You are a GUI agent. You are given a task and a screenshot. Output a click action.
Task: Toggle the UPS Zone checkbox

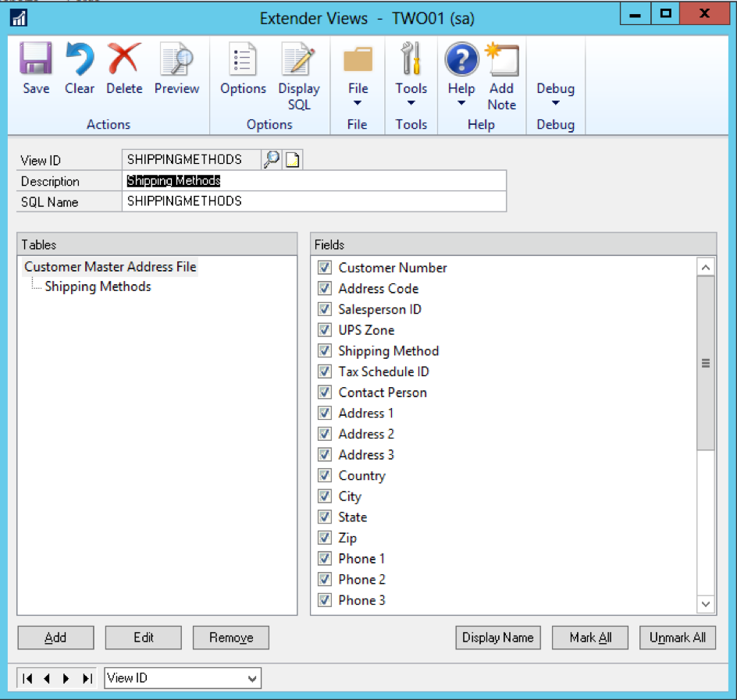coord(324,330)
